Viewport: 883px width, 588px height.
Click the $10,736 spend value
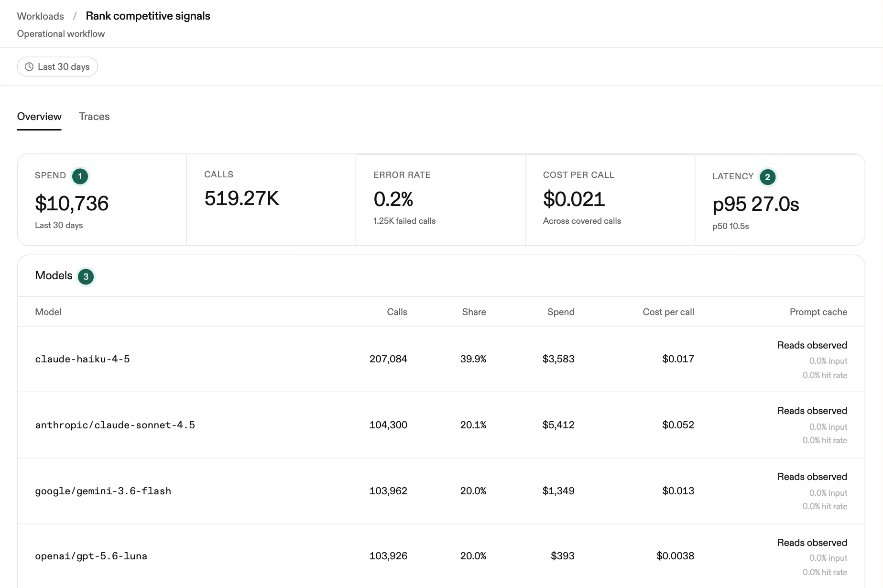pyautogui.click(x=72, y=204)
